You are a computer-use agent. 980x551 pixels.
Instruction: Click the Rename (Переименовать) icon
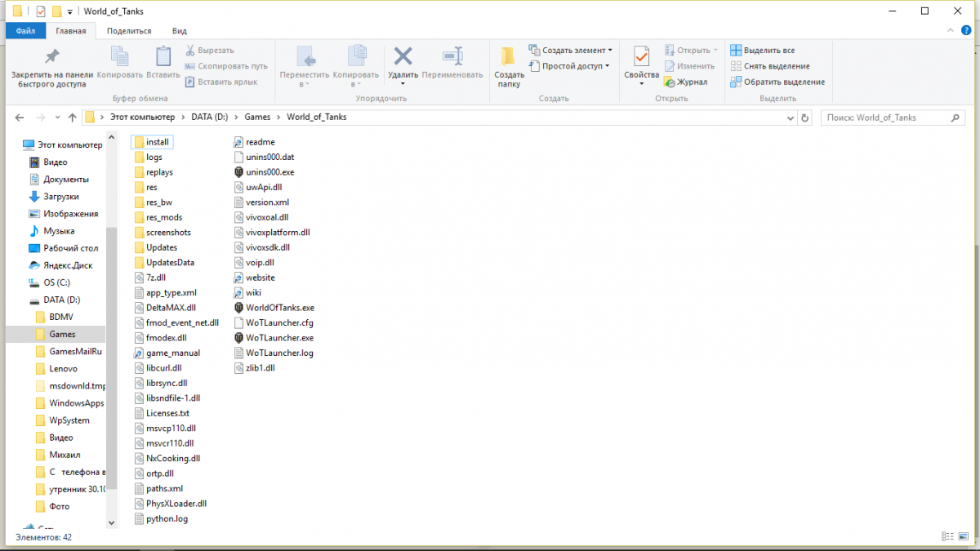452,57
